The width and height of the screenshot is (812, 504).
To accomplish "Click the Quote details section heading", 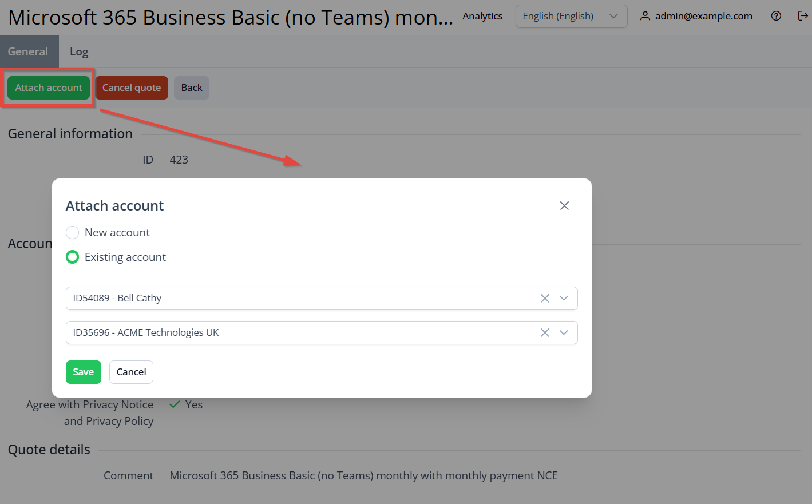I will pyautogui.click(x=49, y=450).
